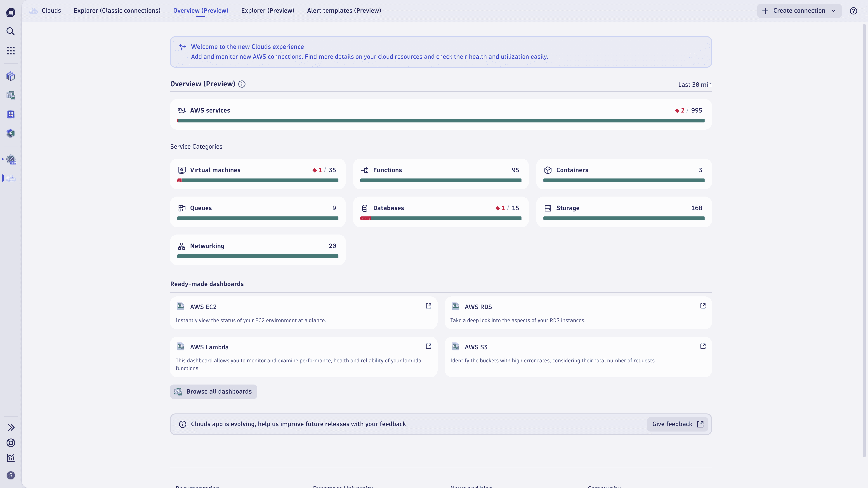Open AWS RDS dashboard external link icon
The image size is (868, 488).
703,306
